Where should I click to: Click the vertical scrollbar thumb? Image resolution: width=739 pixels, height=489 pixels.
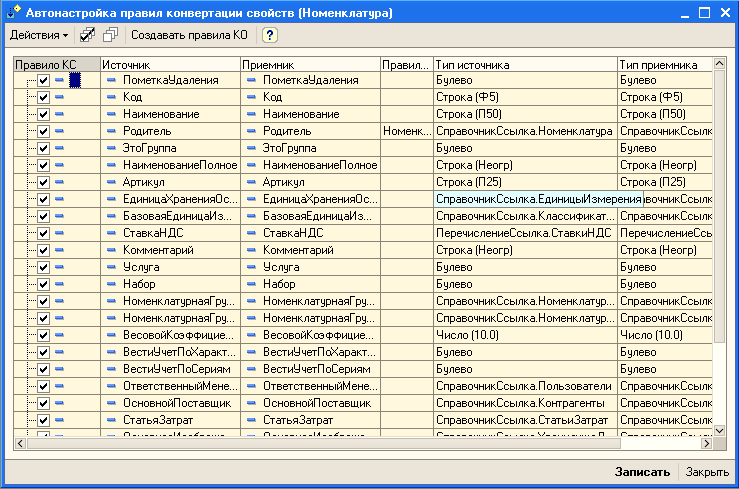[x=719, y=207]
